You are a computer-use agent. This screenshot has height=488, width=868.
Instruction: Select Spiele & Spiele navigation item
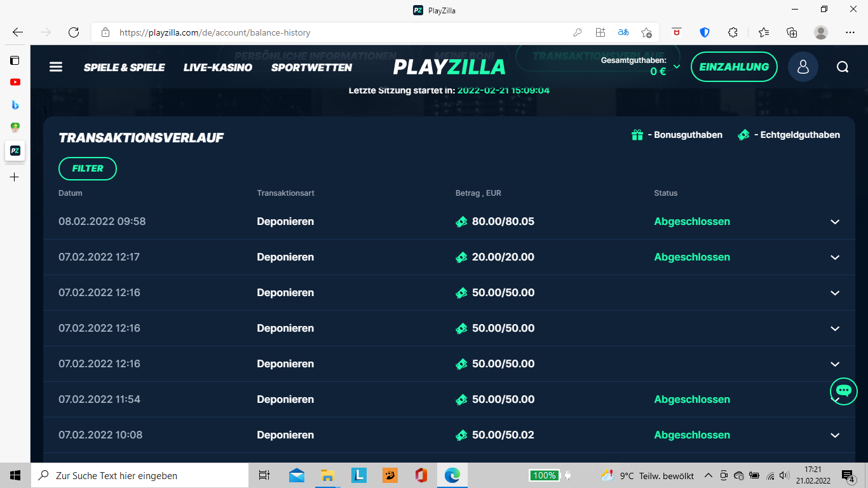pyautogui.click(x=125, y=67)
